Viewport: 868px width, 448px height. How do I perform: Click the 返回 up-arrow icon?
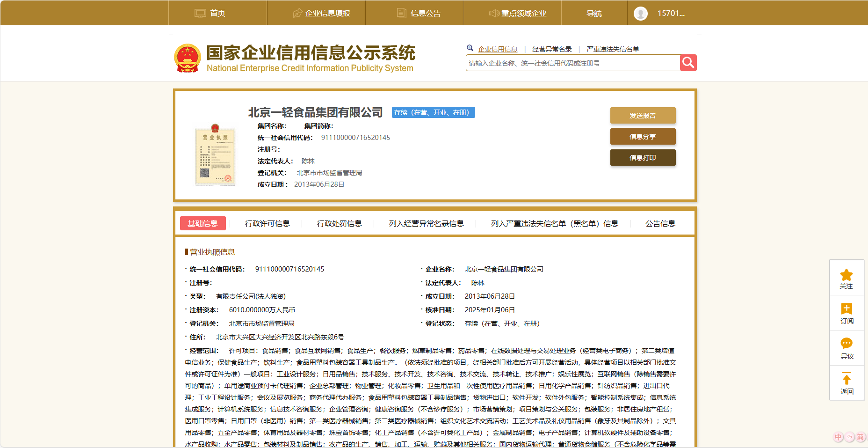[x=846, y=379]
